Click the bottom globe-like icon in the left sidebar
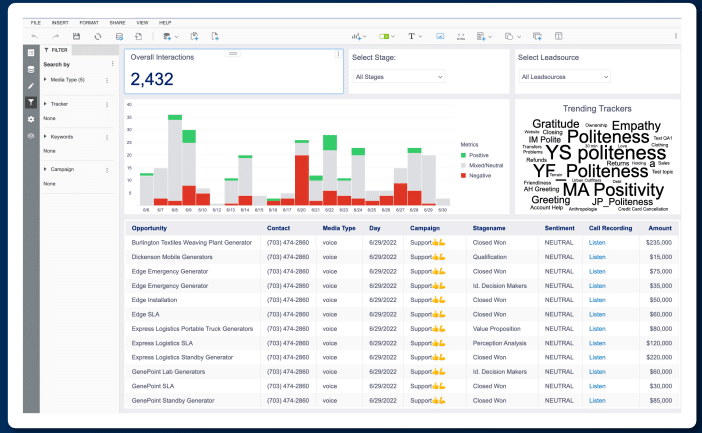This screenshot has height=433, width=702. (x=31, y=136)
